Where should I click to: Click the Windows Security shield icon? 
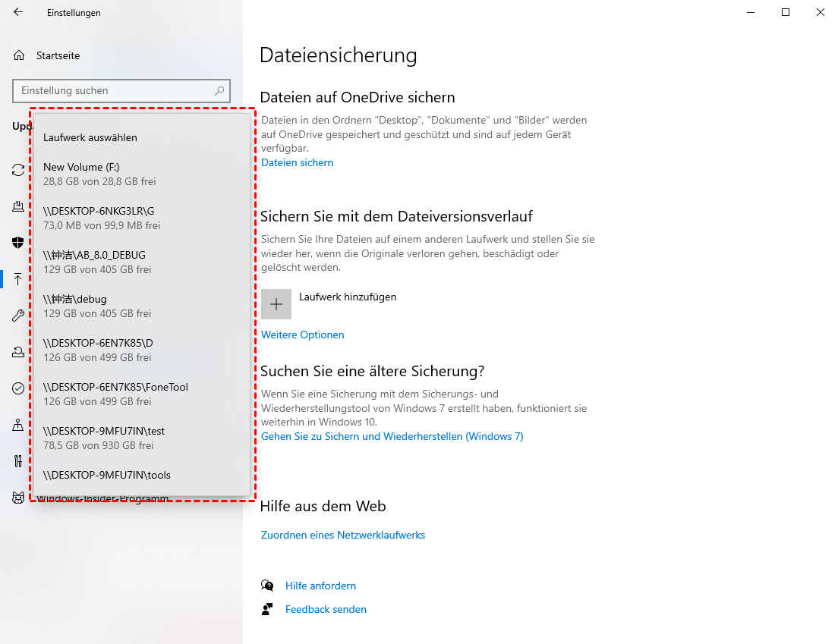(18, 243)
